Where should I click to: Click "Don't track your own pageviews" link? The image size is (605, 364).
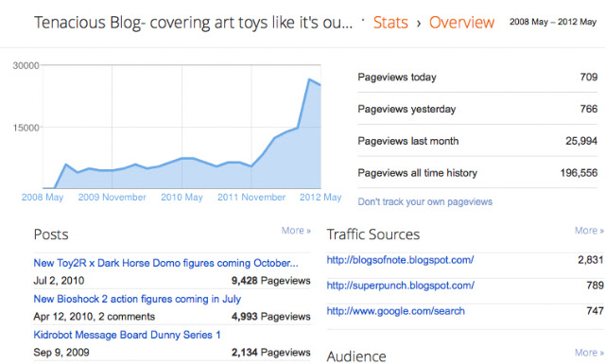click(x=424, y=202)
